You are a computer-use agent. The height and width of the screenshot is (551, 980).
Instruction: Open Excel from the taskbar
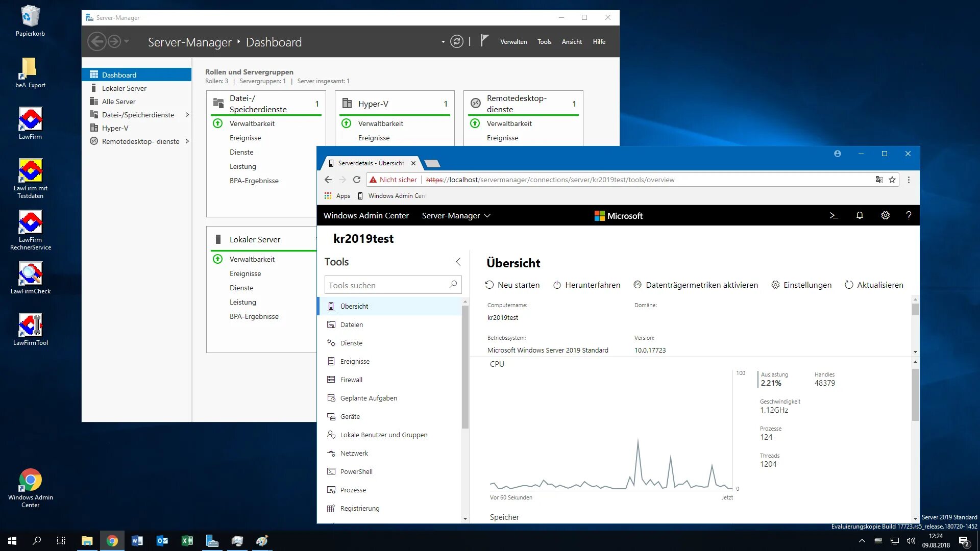tap(187, 541)
